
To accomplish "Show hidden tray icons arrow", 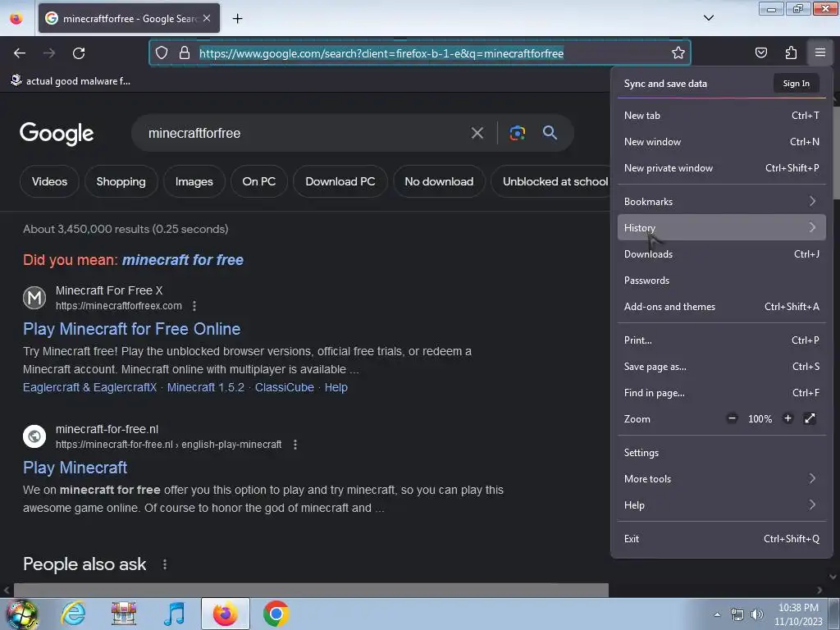I will coord(717,614).
